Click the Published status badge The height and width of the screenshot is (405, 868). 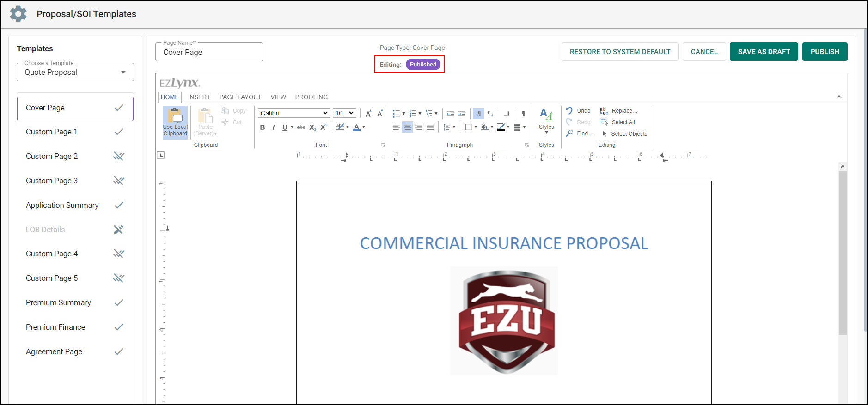click(423, 64)
